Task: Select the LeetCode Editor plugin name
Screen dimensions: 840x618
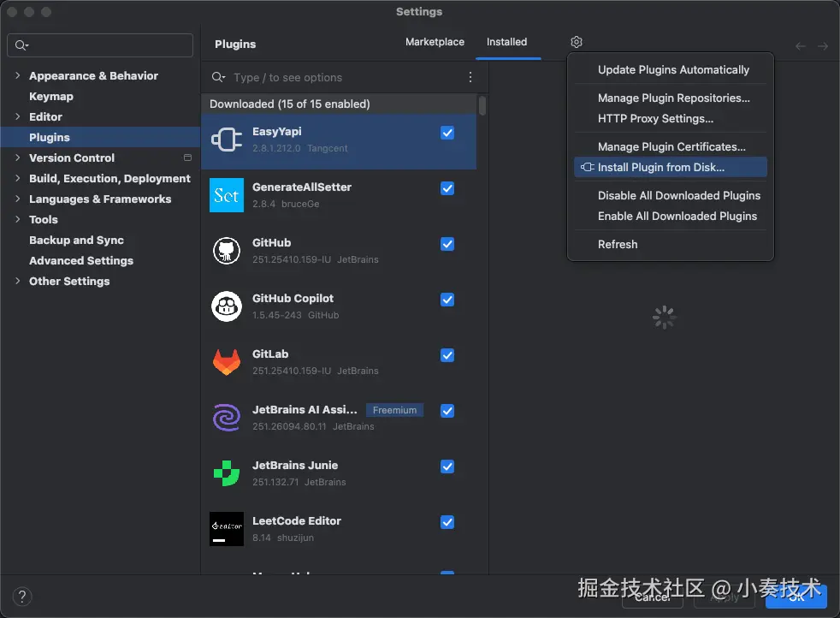Action: click(x=296, y=521)
